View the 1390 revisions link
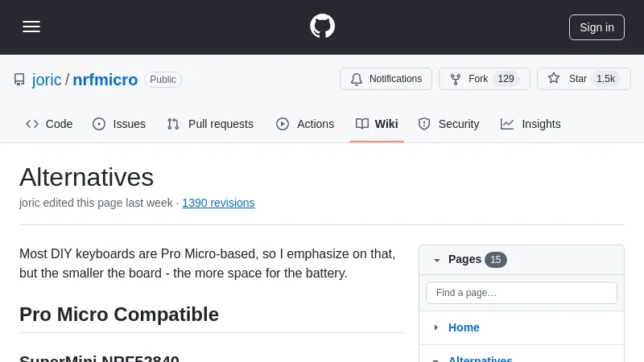 tap(218, 203)
